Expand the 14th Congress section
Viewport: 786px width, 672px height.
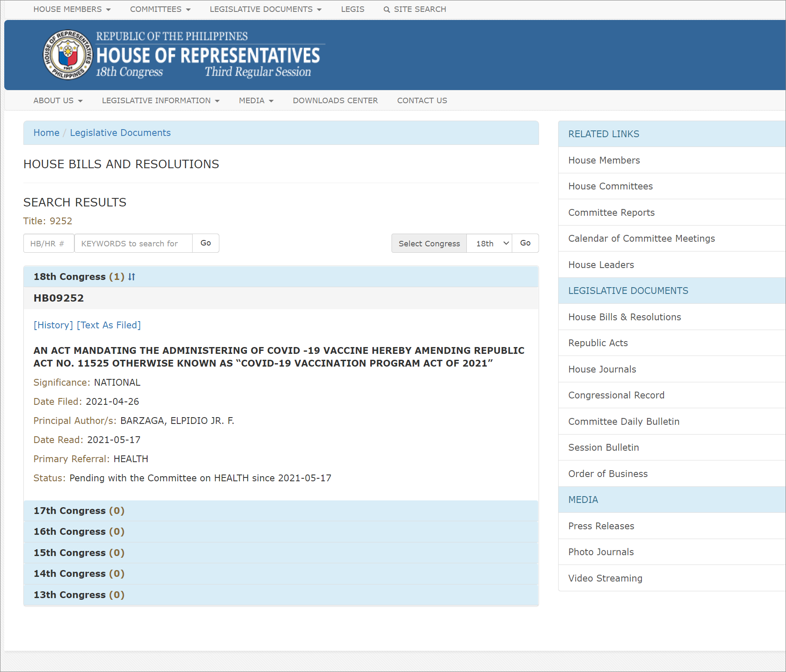point(281,573)
